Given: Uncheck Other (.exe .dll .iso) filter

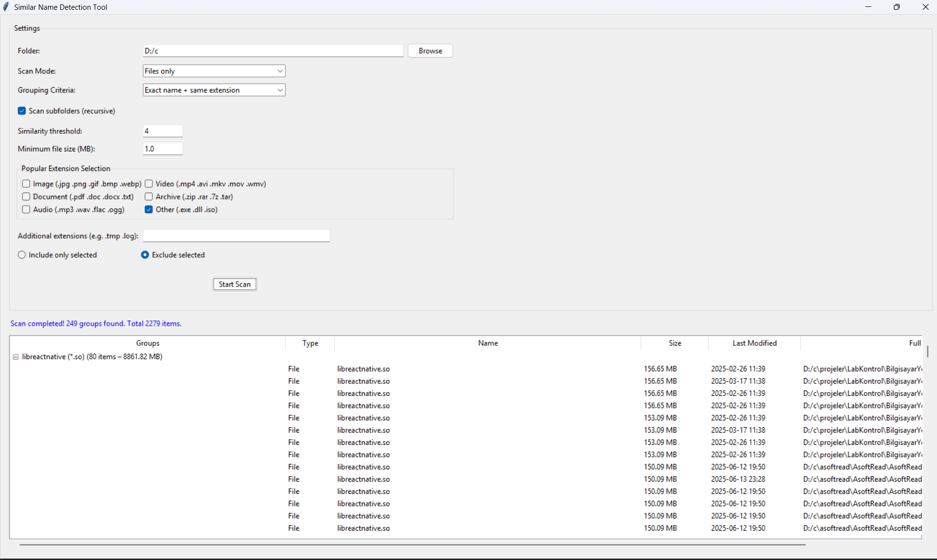Looking at the screenshot, I should pyautogui.click(x=149, y=209).
